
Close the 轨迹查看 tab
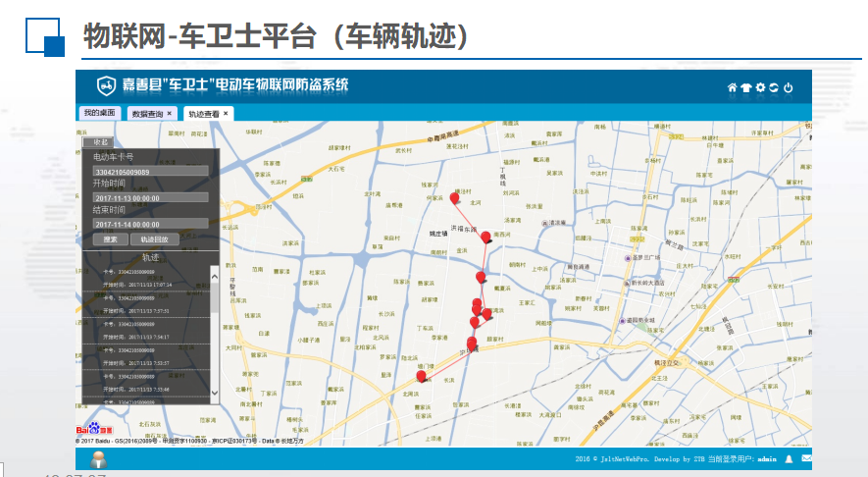click(226, 113)
